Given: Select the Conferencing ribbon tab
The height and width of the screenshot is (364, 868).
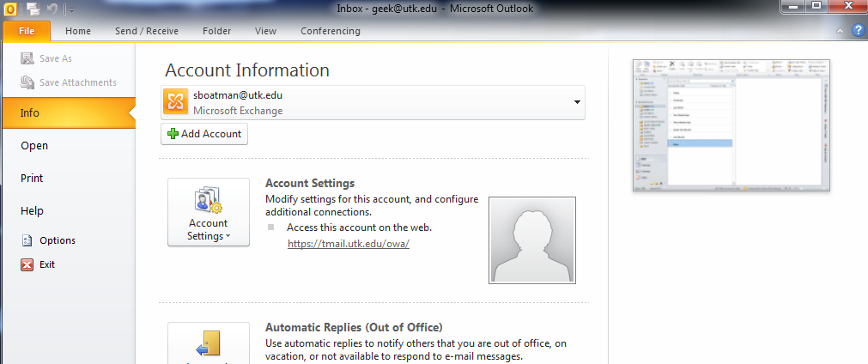Looking at the screenshot, I should tap(331, 31).
